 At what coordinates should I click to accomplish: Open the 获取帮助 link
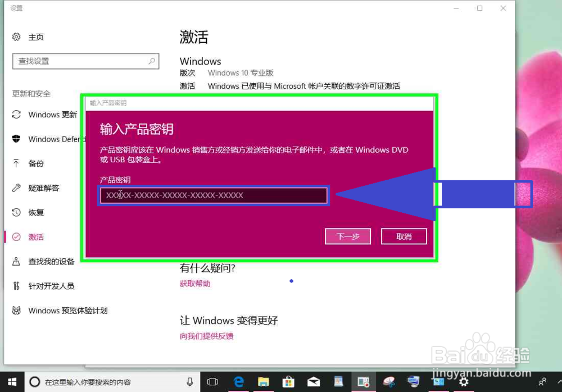195,283
